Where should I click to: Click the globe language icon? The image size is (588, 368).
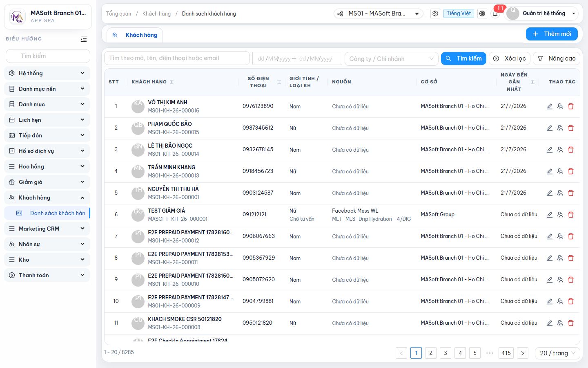tap(482, 13)
